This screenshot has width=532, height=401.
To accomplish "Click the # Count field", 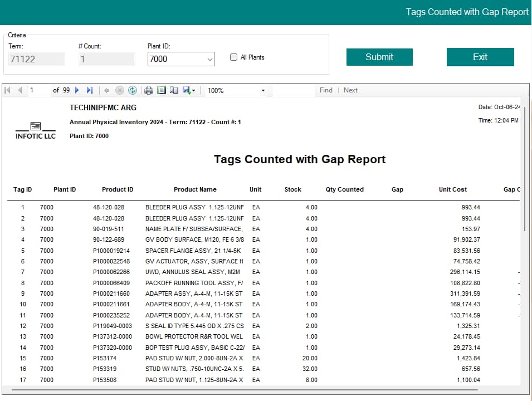I will 106,59.
